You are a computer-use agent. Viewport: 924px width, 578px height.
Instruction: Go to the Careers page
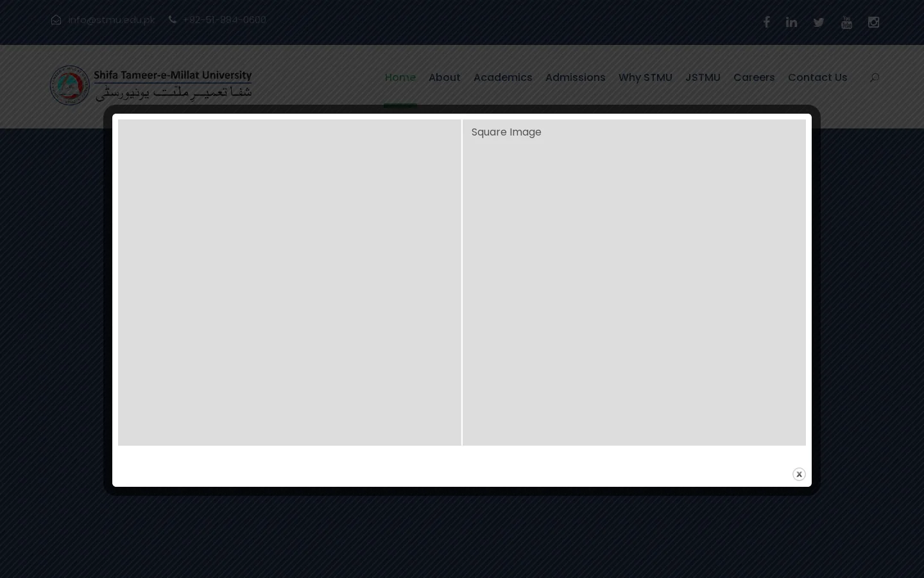(754, 77)
